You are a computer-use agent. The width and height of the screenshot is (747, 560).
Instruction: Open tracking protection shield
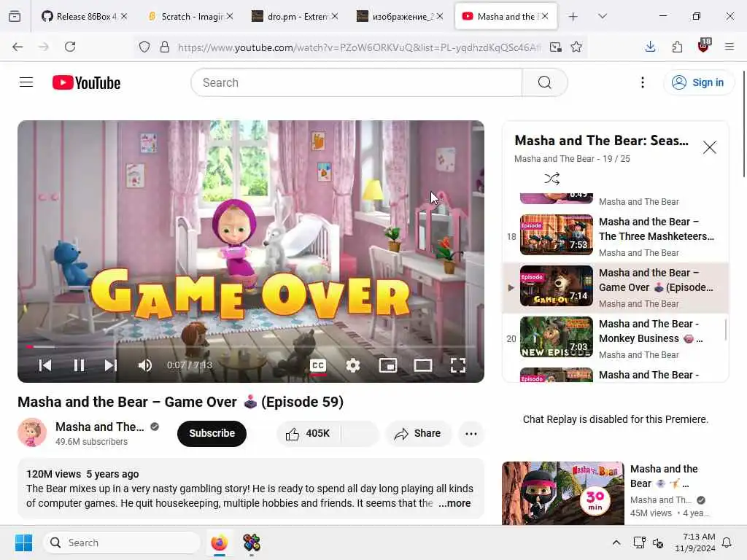tap(144, 47)
